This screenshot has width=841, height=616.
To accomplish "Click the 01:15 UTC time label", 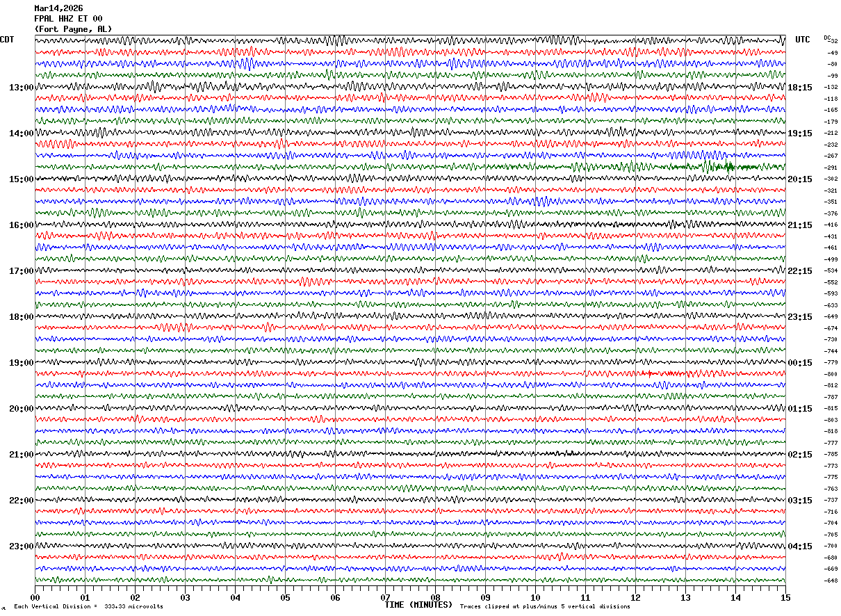I will 799,409.
